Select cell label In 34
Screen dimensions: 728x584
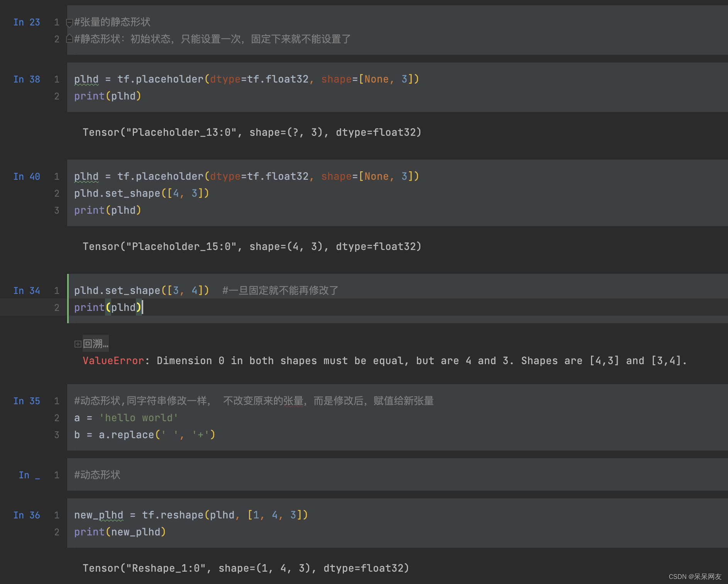click(27, 291)
